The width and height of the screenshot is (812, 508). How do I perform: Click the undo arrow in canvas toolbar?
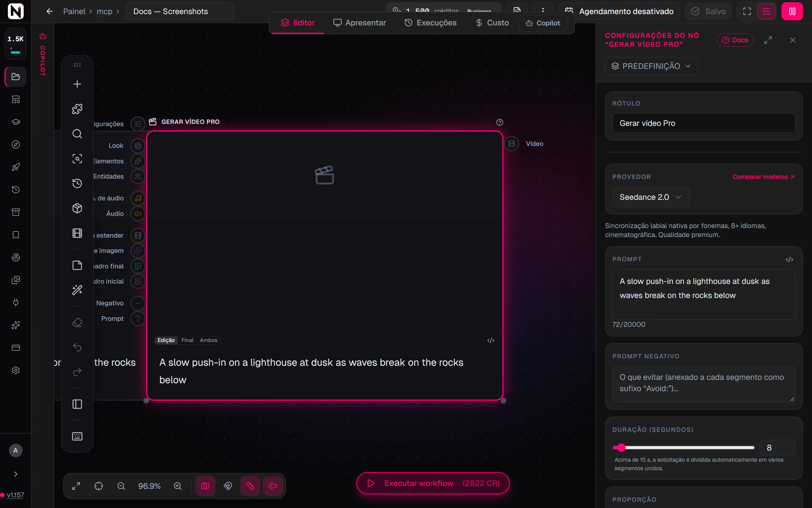77,347
